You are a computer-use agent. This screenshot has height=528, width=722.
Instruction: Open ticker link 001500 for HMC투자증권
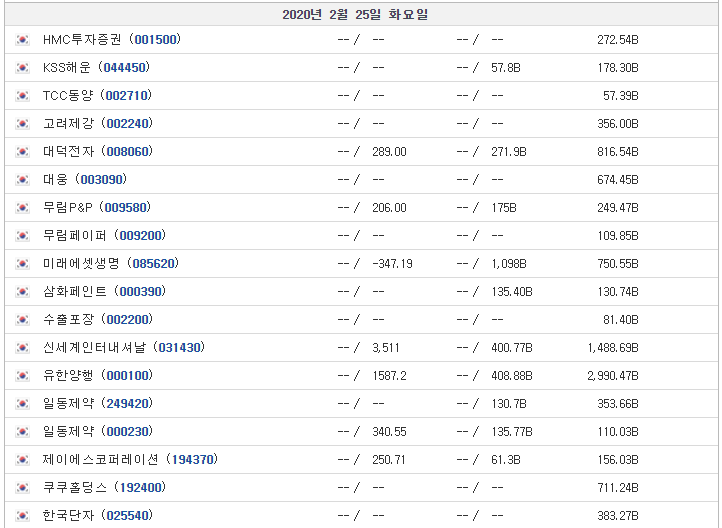click(x=156, y=40)
